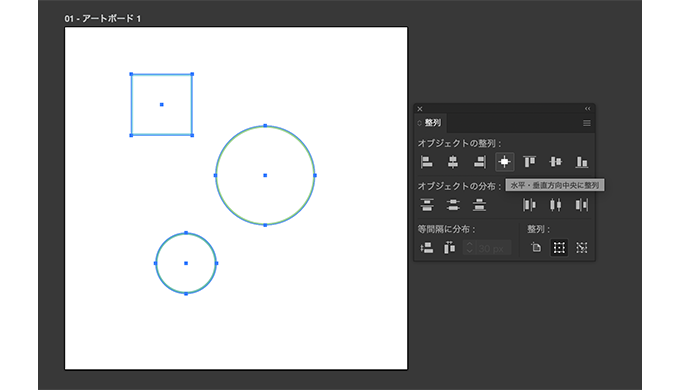Select the small circle on artboard
This screenshot has width=680, height=390.
pos(186,263)
